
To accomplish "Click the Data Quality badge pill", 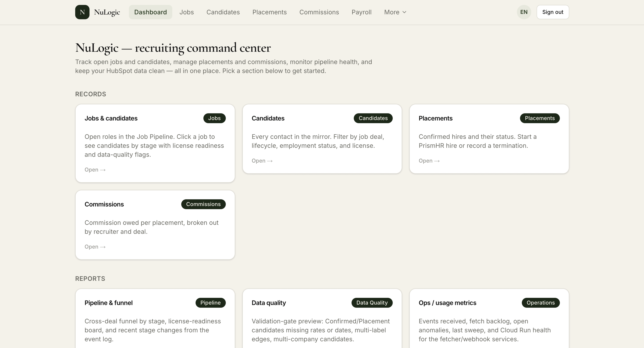I will [372, 303].
